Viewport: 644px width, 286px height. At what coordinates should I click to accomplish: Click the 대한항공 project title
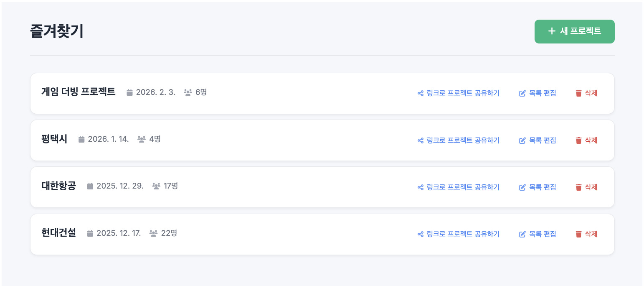59,186
